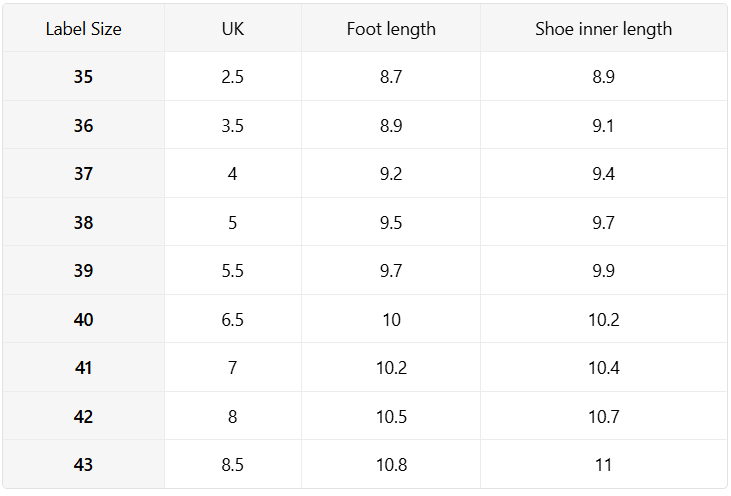Screen dimensions: 731x496
Task: Select label size 42 row header
Action: 83,416
